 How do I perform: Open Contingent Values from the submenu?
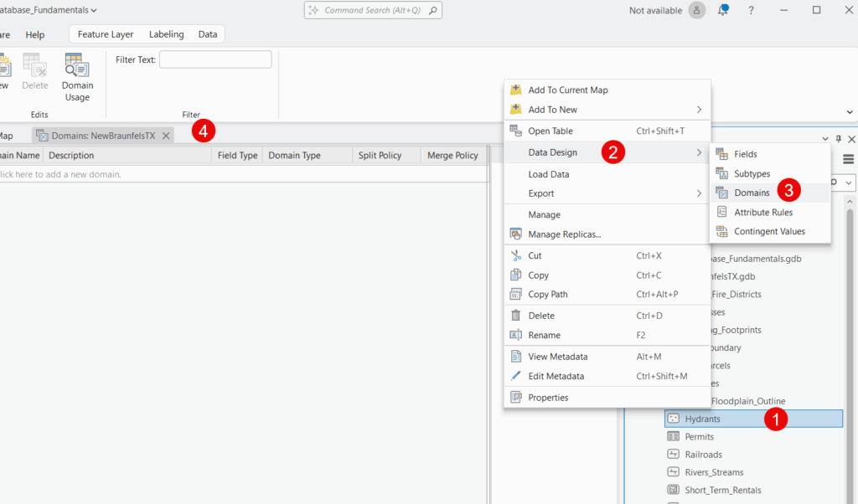769,231
